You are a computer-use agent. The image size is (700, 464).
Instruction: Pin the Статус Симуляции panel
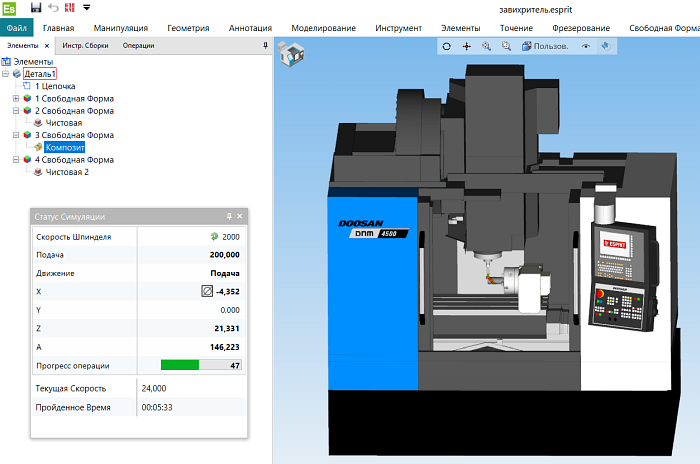pyautogui.click(x=229, y=216)
